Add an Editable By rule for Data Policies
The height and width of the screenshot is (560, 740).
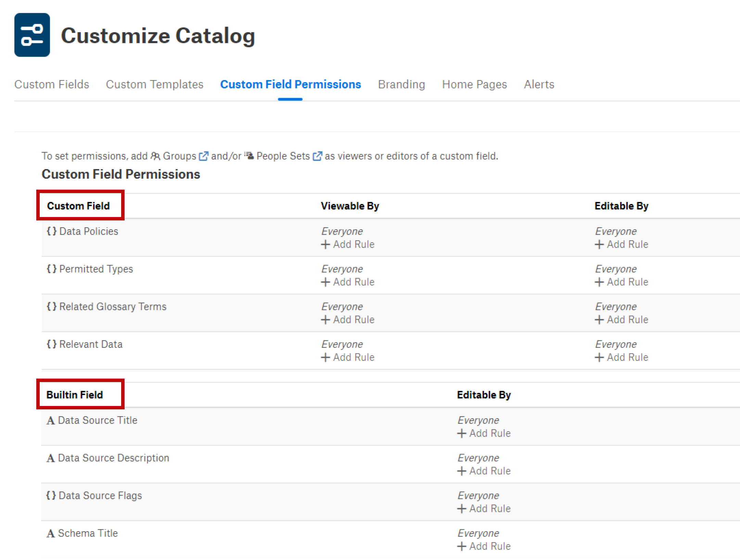(x=622, y=244)
